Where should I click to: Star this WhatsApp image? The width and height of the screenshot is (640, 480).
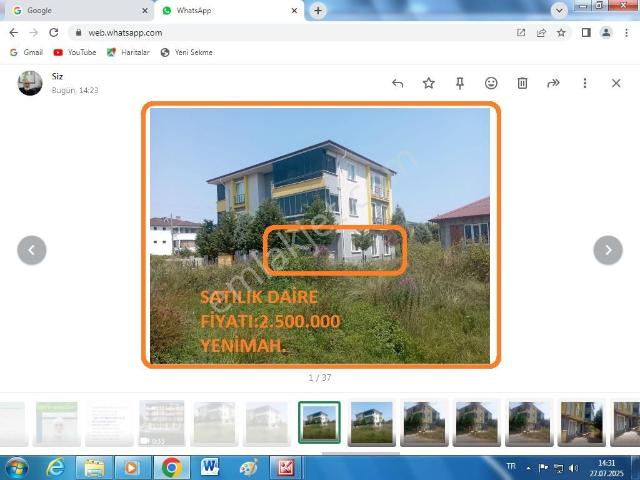click(428, 83)
